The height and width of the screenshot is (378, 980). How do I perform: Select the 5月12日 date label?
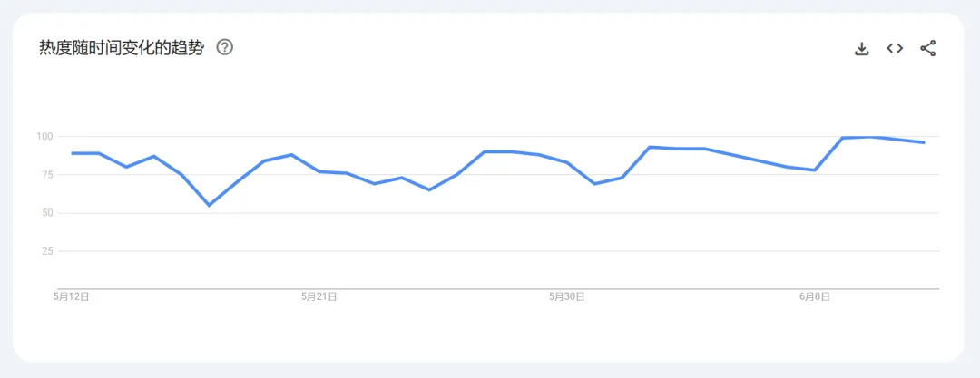tap(72, 297)
